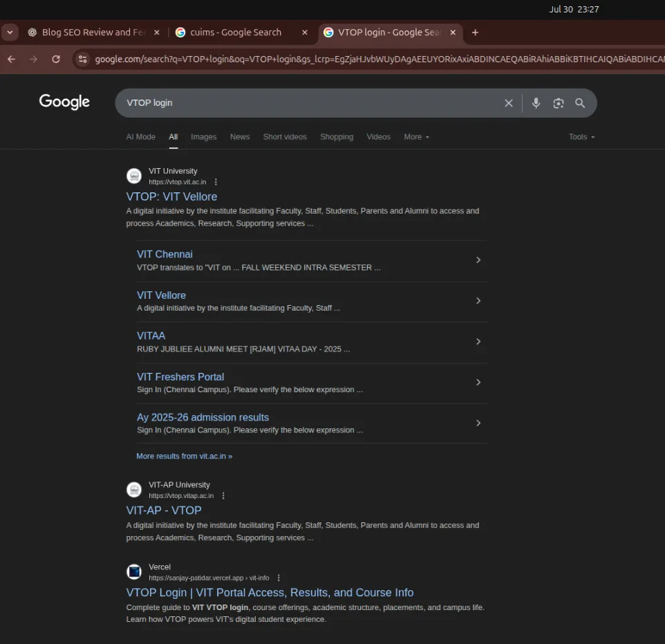Open the VIT Chennai sitelink
Screen dimensions: 665x644
click(x=165, y=255)
